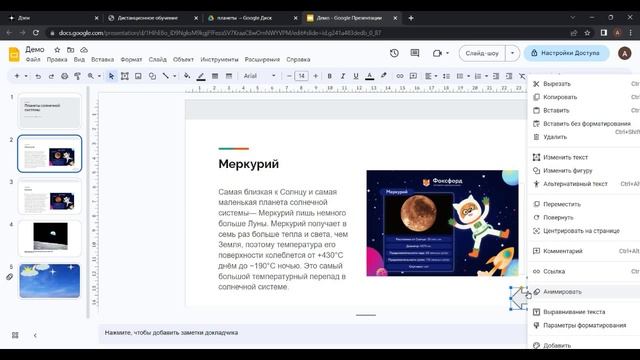Open the text color picker
The width and height of the screenshot is (640, 360).
pyautogui.click(x=369, y=76)
